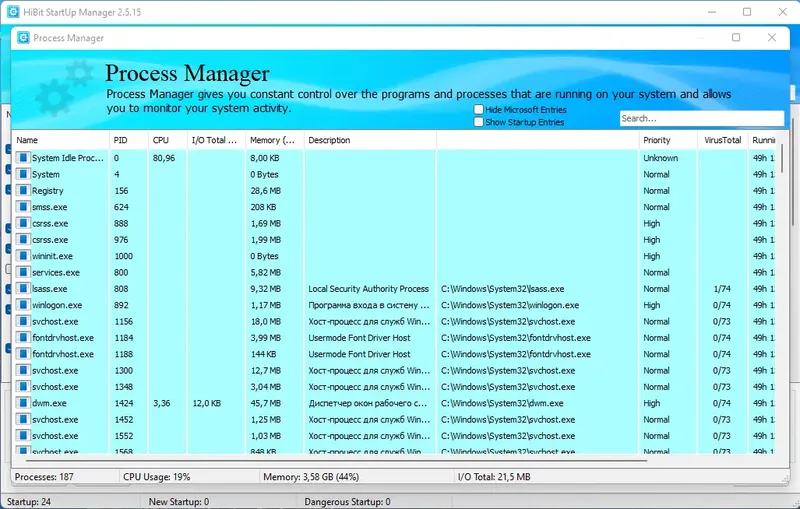Click the services.exe process icon
This screenshot has width=800, height=509.
pyautogui.click(x=22, y=272)
